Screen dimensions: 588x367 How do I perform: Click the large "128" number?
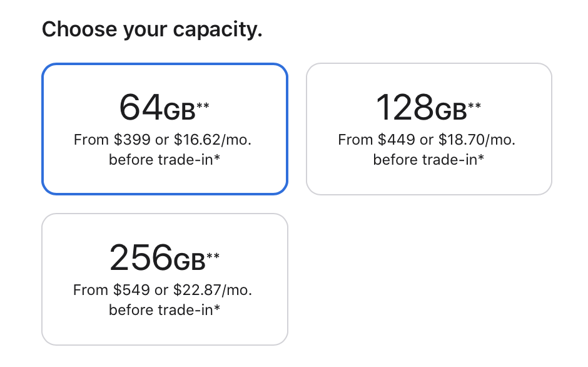click(405, 108)
